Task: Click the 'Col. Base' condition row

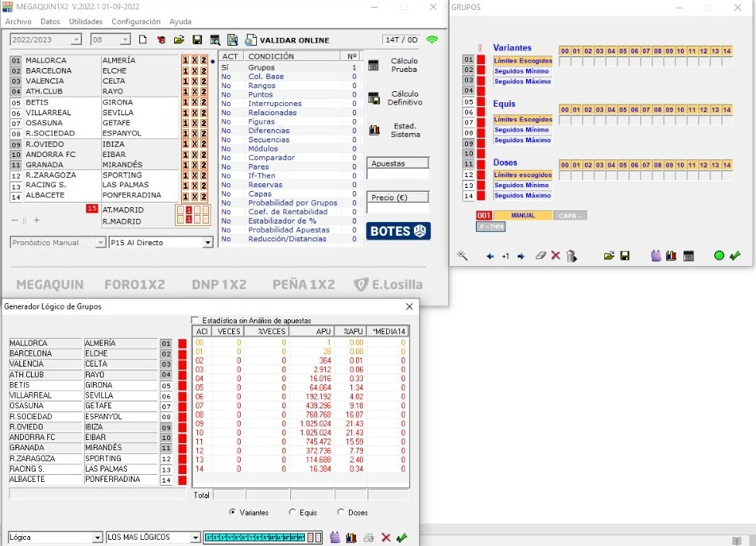Action: click(289, 77)
